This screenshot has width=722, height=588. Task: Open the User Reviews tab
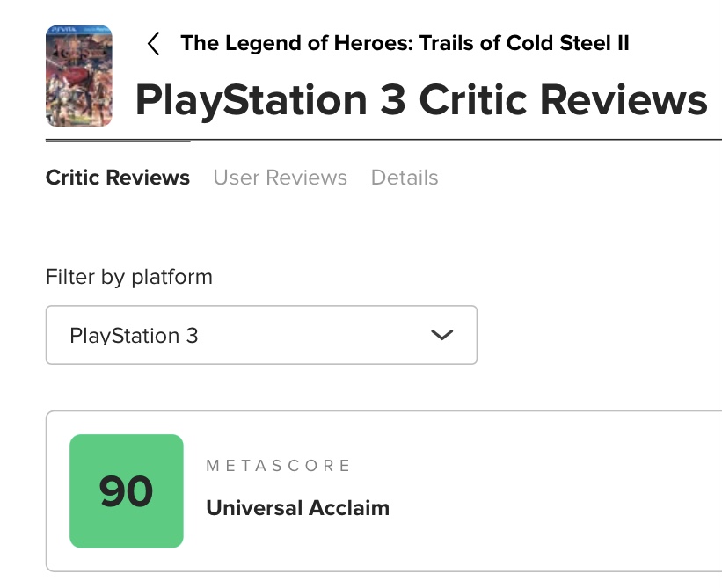[x=280, y=178]
